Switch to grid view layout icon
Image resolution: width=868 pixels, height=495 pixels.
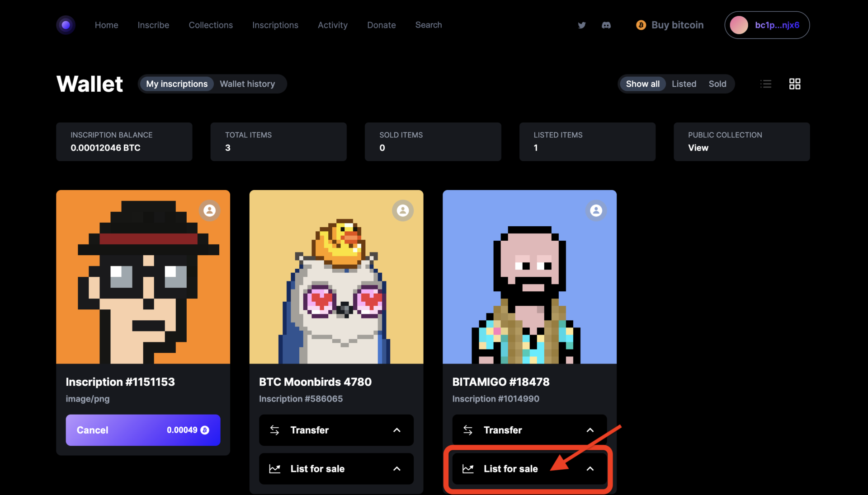(795, 84)
